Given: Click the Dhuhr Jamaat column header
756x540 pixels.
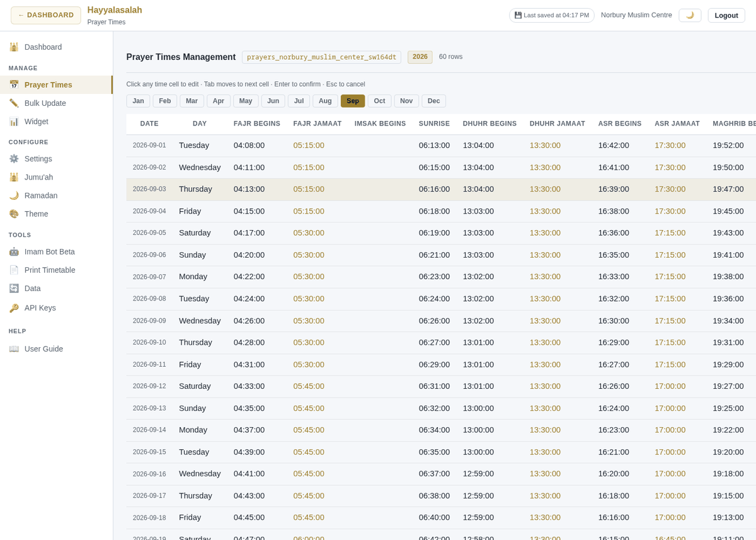Looking at the screenshot, I should point(558,124).
